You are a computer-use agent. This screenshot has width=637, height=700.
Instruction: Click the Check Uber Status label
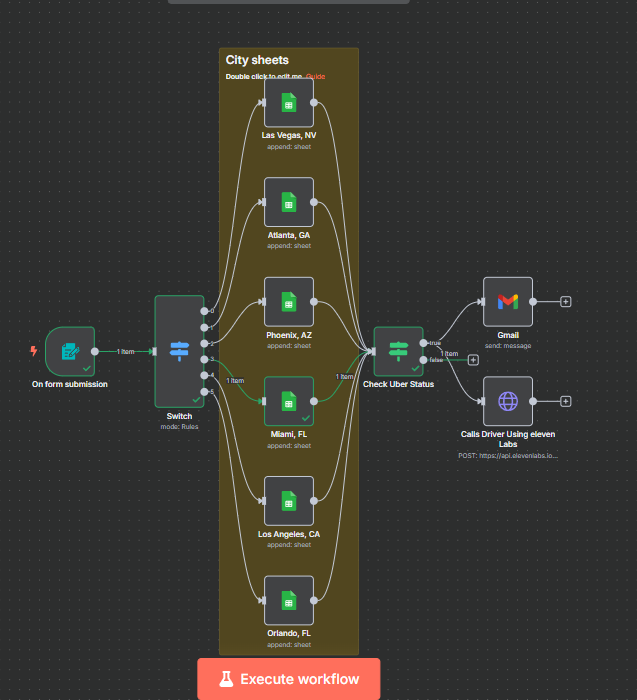coord(398,384)
